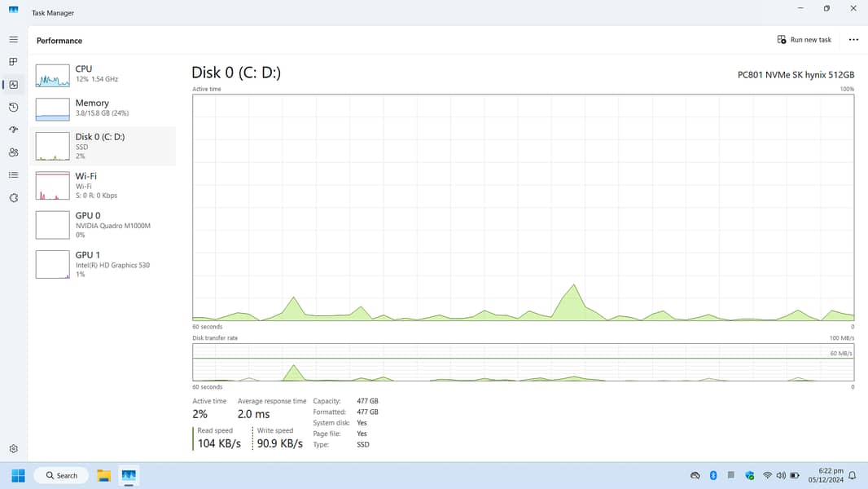Open the three-dot more options menu
This screenshot has width=868, height=489.
pos(853,40)
